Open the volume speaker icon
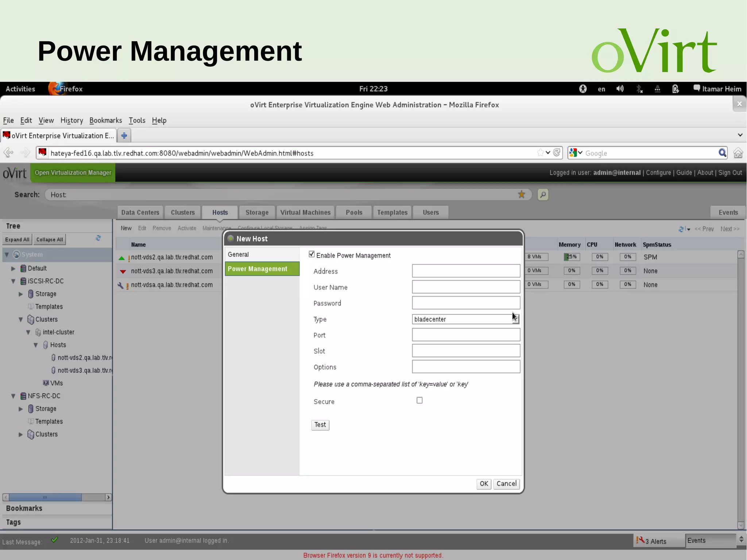The width and height of the screenshot is (747, 560). pyautogui.click(x=620, y=89)
